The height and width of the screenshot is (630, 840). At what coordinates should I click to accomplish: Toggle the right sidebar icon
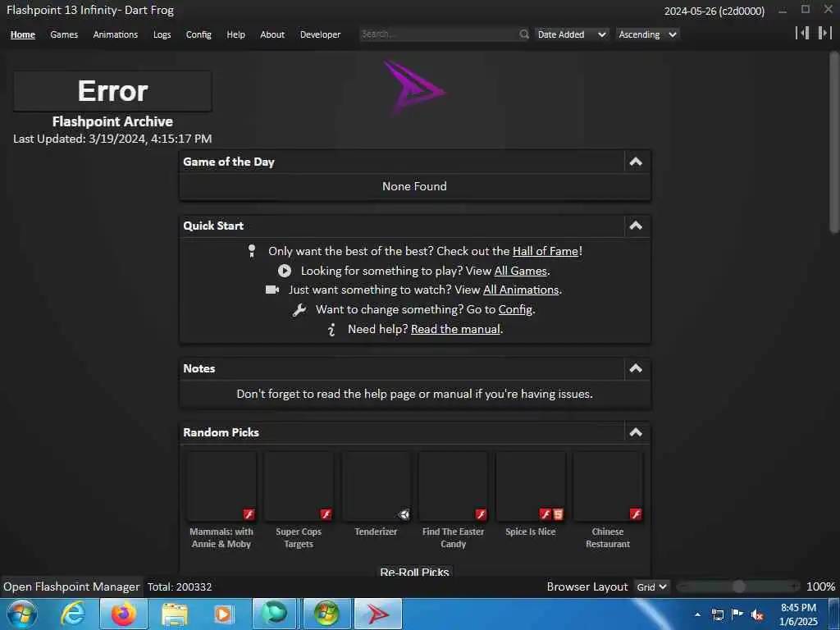824,33
